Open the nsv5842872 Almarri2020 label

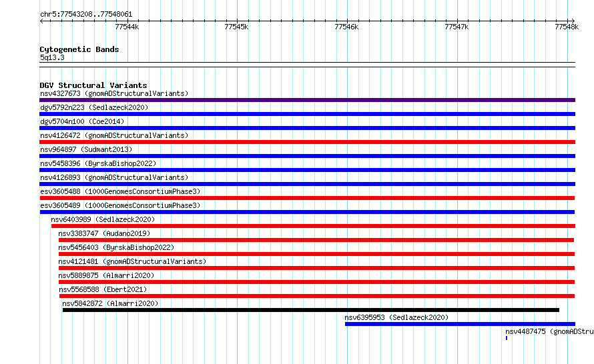click(110, 303)
